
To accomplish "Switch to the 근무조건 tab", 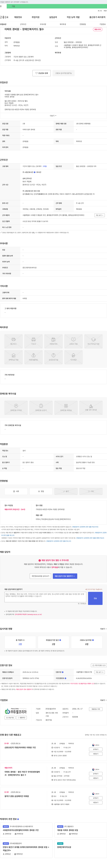I will point(23,24).
